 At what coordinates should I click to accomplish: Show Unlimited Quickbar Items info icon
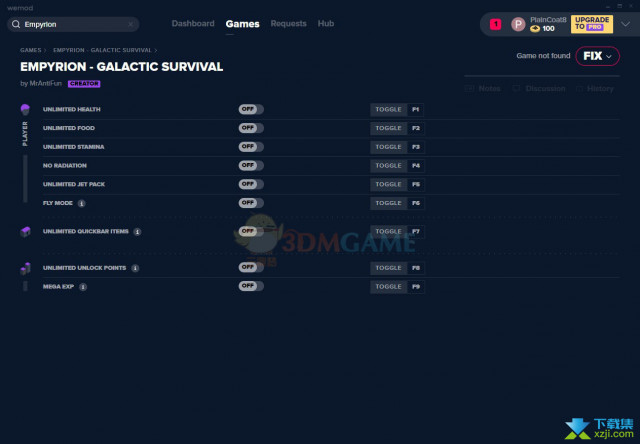click(138, 232)
